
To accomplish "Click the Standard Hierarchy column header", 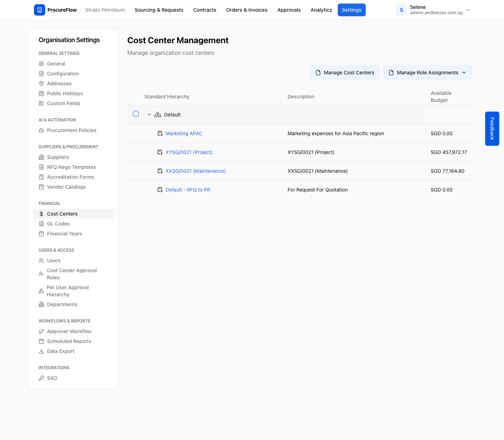I will (167, 97).
